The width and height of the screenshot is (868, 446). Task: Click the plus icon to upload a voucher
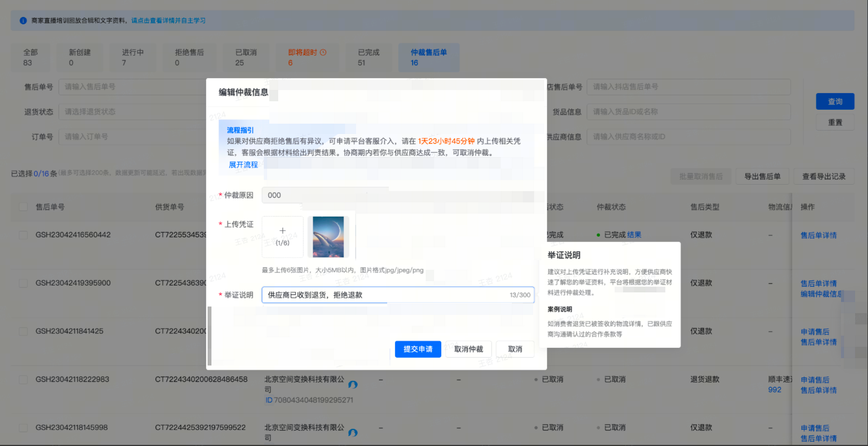click(x=283, y=231)
